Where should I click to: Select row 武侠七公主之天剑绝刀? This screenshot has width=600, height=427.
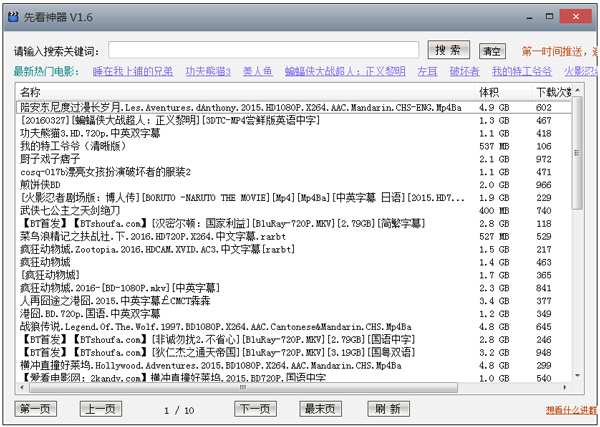pyautogui.click(x=294, y=211)
